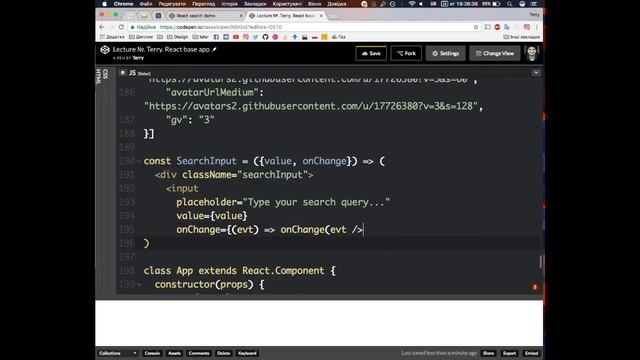This screenshot has width=640, height=360.
Task: Open Chrome menu in menu bar
Action: coord(123,4)
